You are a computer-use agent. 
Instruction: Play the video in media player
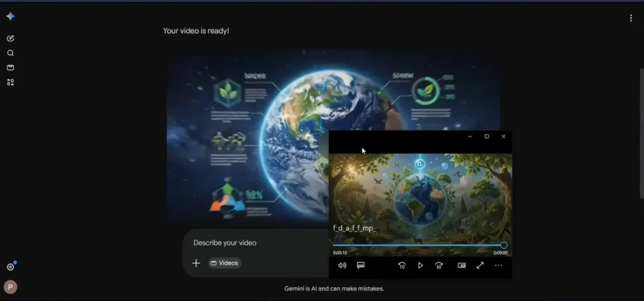tap(420, 266)
